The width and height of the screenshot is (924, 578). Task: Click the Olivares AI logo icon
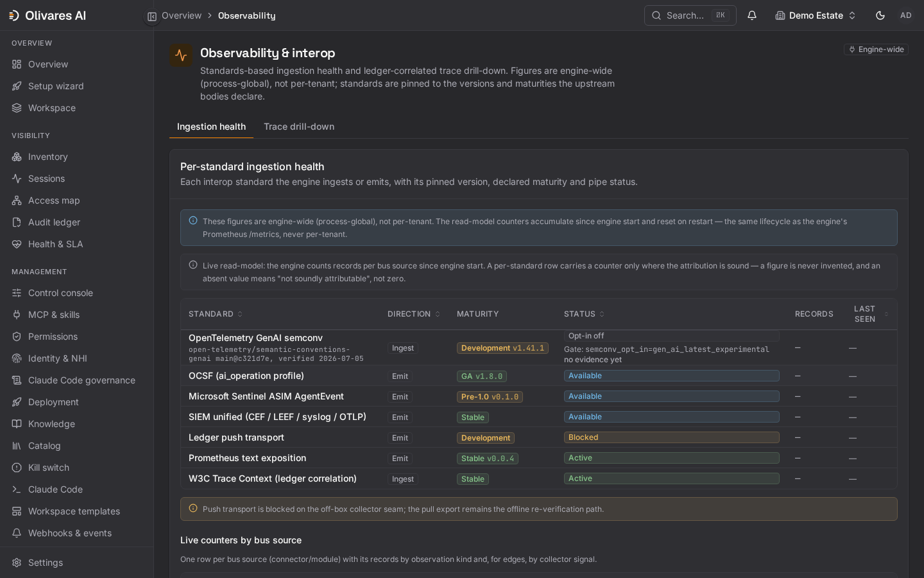(x=14, y=15)
